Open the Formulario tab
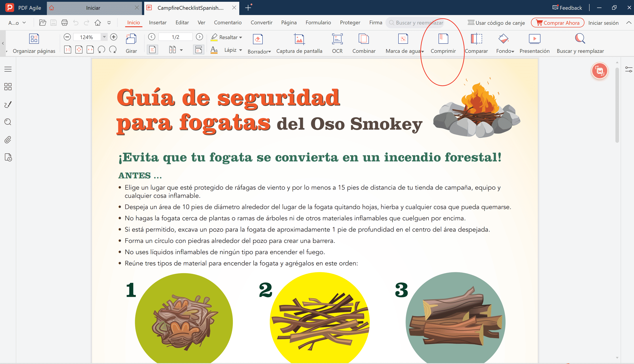634x364 pixels. (318, 23)
